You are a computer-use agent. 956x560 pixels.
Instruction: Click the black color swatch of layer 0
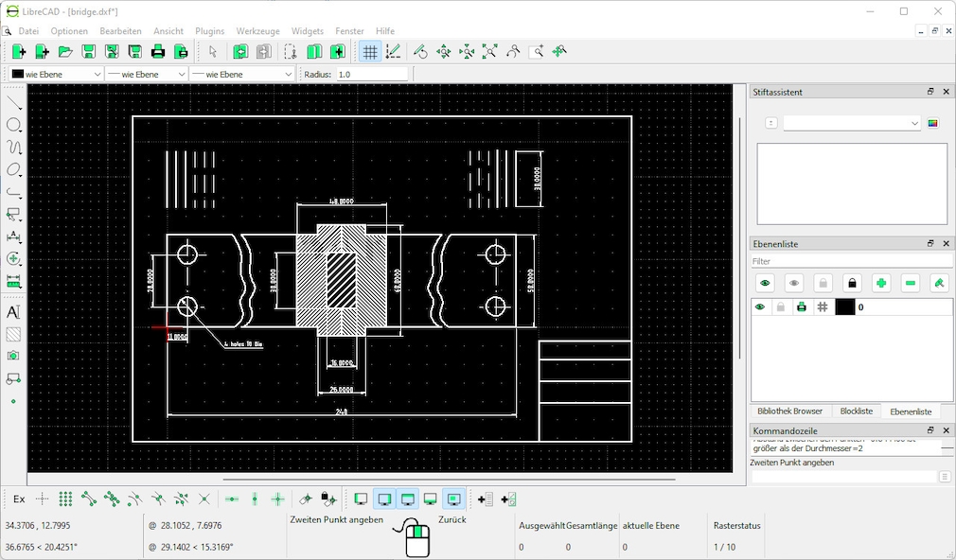pyautogui.click(x=845, y=306)
